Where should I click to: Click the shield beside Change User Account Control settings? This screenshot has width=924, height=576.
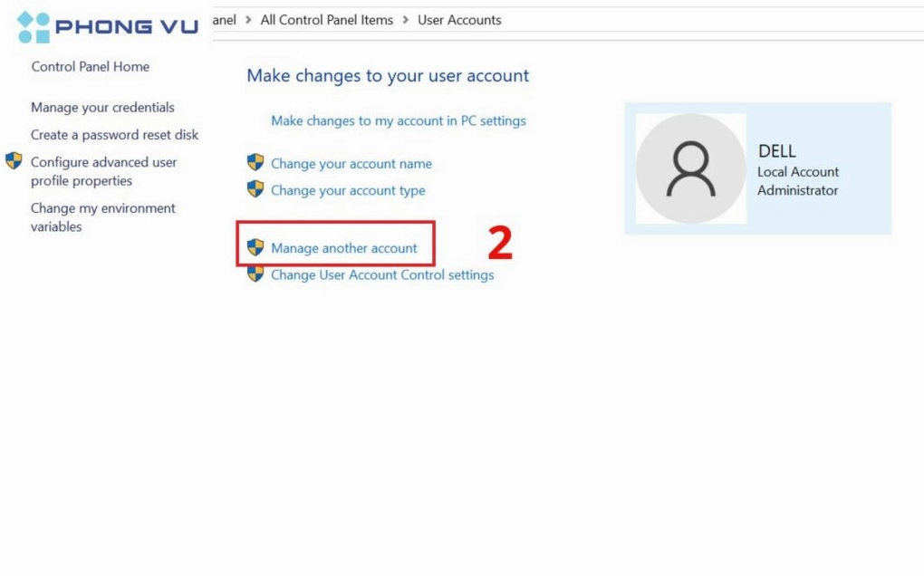point(257,274)
